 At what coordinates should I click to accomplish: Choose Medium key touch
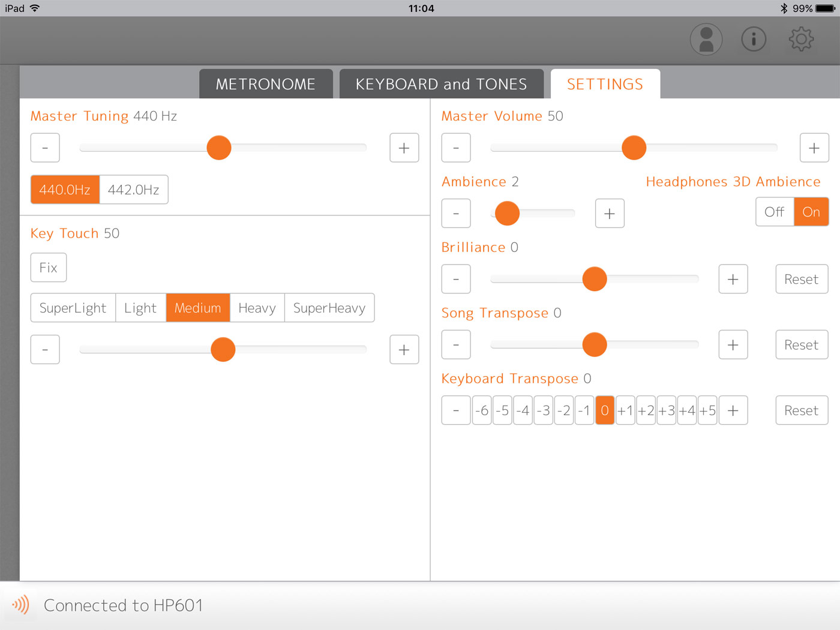(198, 308)
